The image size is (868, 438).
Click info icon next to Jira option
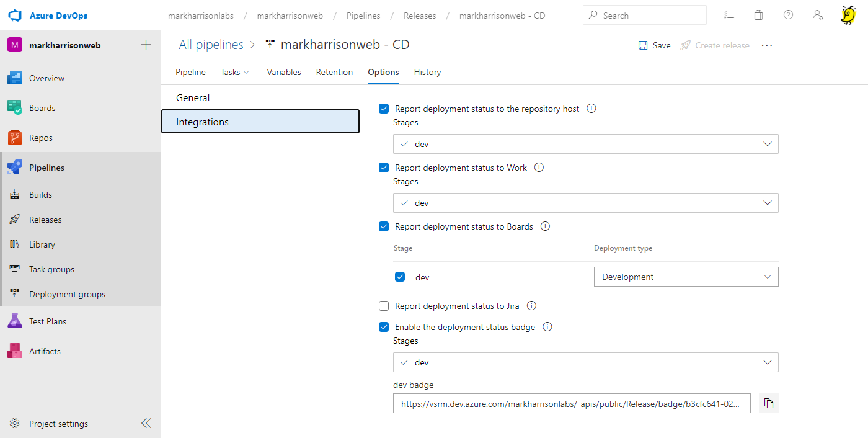531,305
